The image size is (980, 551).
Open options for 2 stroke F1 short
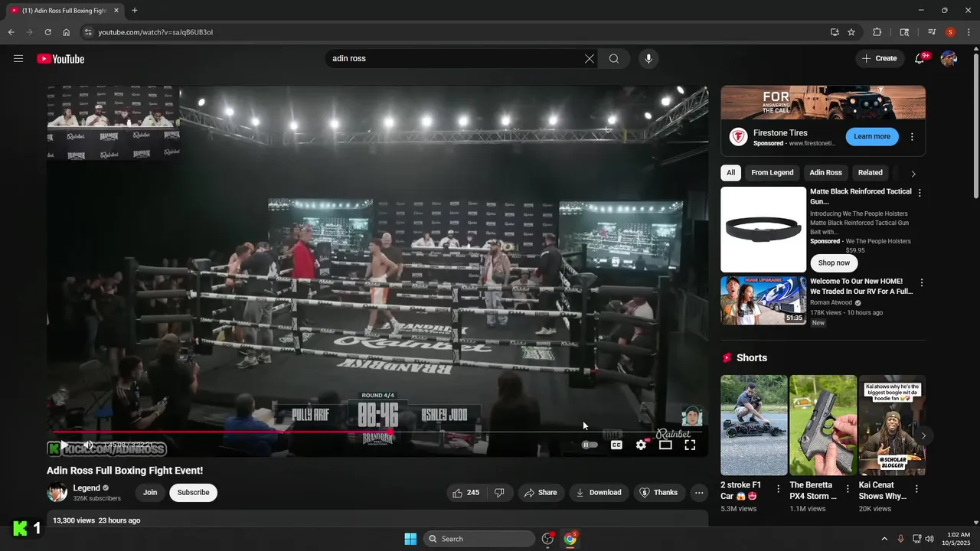coord(779,488)
